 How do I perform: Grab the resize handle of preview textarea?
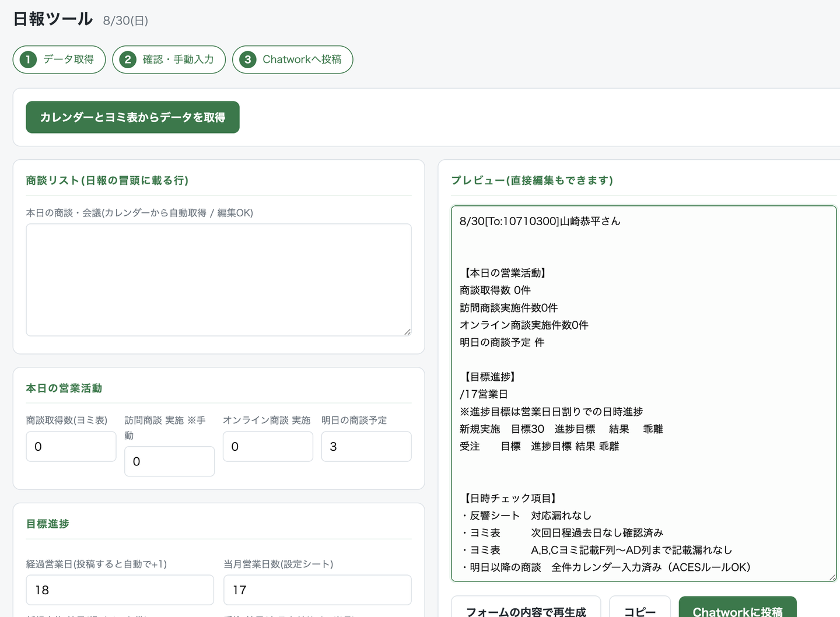coord(832,577)
